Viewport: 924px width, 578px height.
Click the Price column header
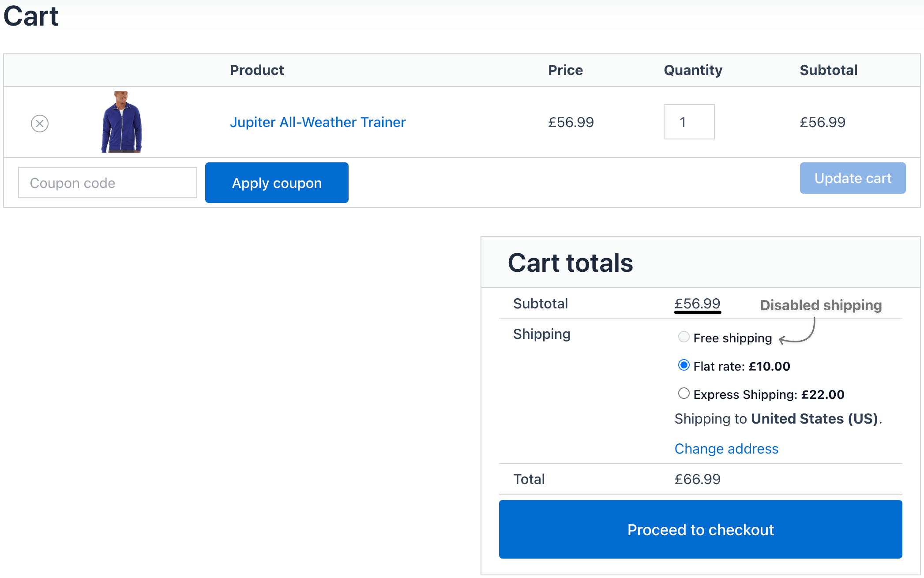pyautogui.click(x=565, y=70)
